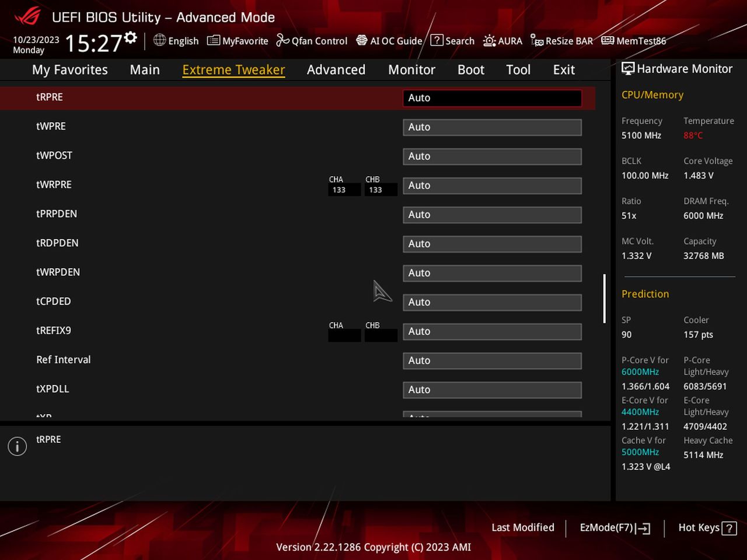Open MyFavorite list icon
This screenshot has height=560, width=747.
[214, 40]
